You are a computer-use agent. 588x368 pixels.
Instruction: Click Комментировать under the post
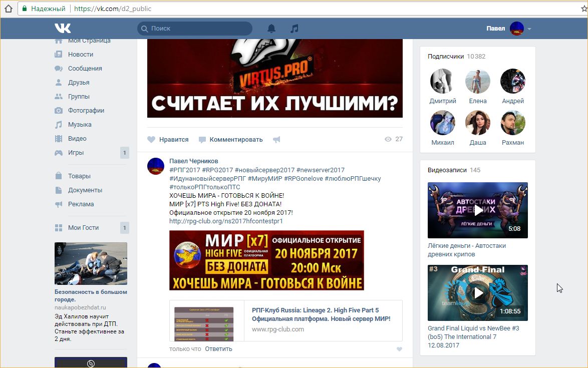[x=236, y=140]
